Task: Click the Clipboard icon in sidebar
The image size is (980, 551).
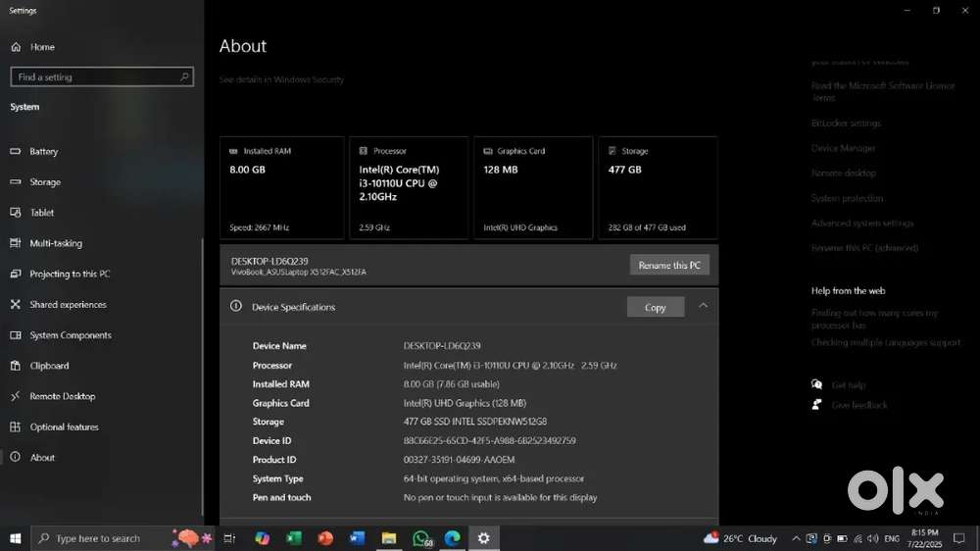Action: [16, 366]
